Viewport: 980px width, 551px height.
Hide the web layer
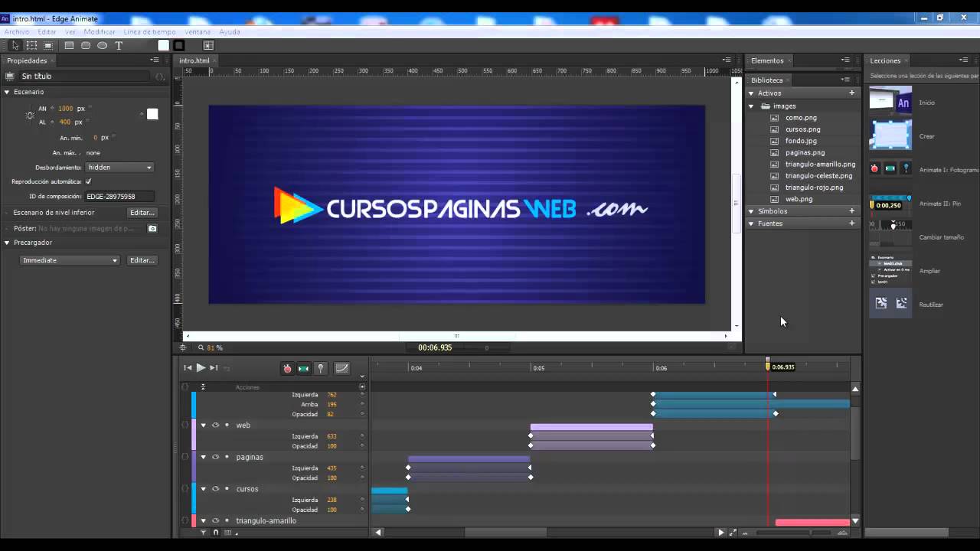pos(215,425)
